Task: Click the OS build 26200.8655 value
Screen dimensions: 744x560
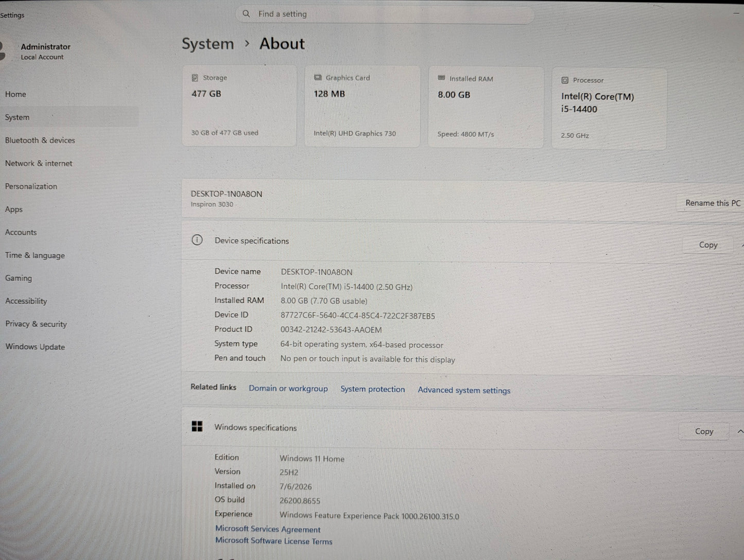Action: click(300, 500)
